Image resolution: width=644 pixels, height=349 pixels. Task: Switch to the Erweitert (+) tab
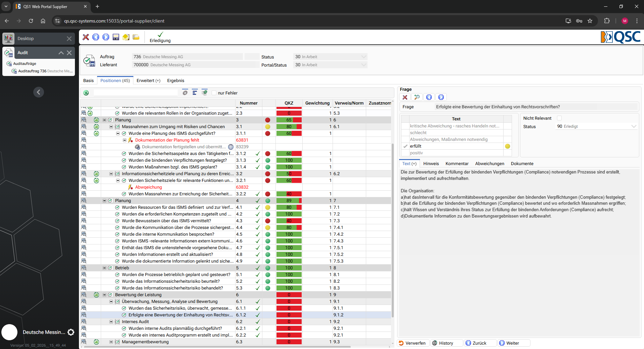(x=148, y=80)
